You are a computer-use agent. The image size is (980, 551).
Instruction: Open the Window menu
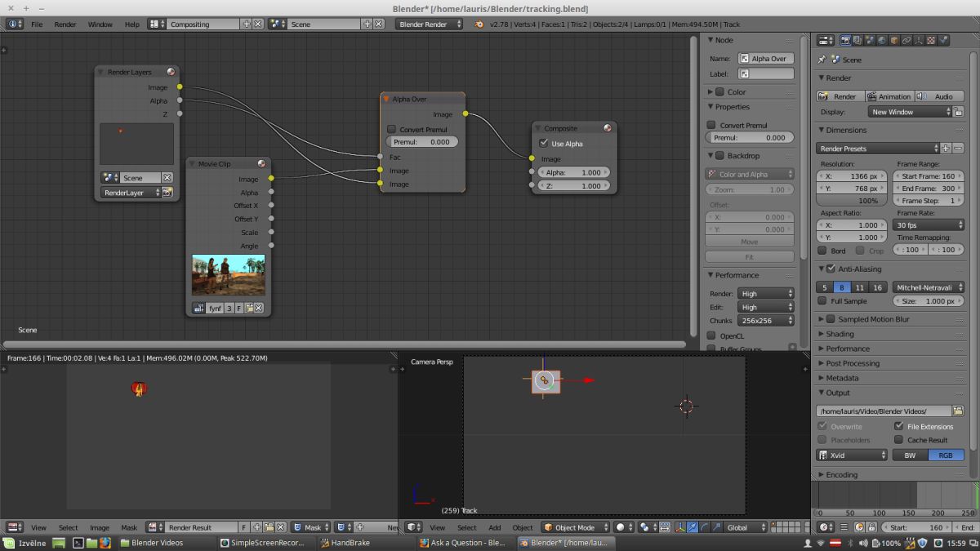click(100, 24)
